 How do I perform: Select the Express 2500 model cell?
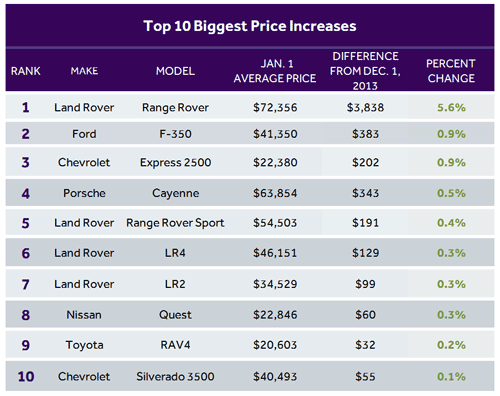pos(175,163)
